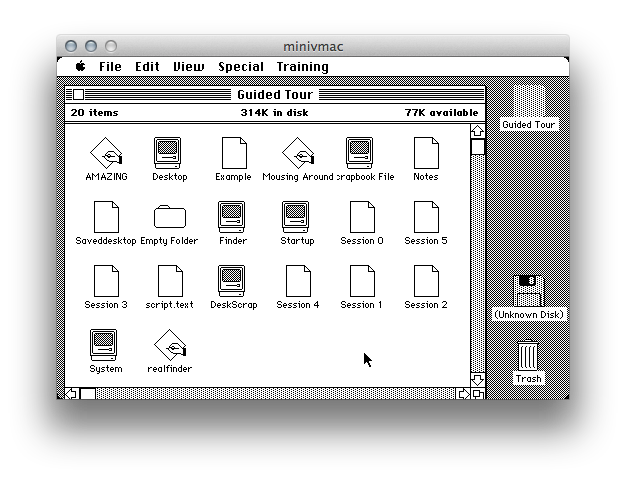Click the 'realfinder' file name label

click(170, 369)
